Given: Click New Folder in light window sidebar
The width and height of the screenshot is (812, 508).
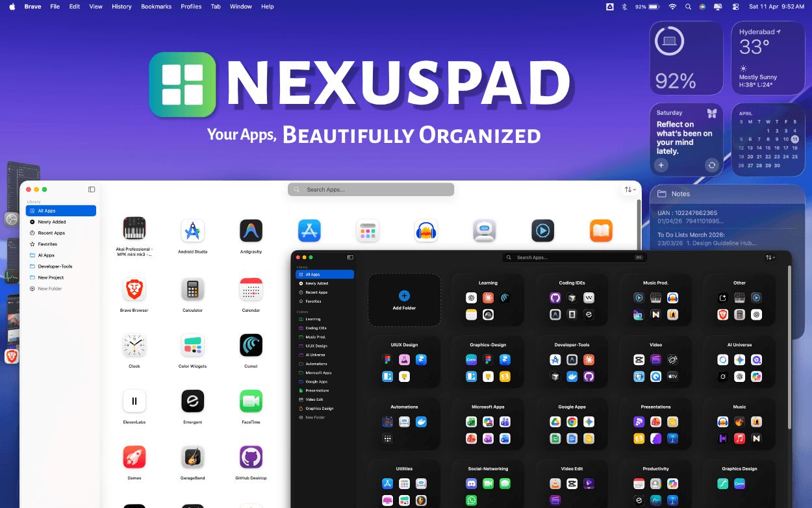Looking at the screenshot, I should coord(61,288).
